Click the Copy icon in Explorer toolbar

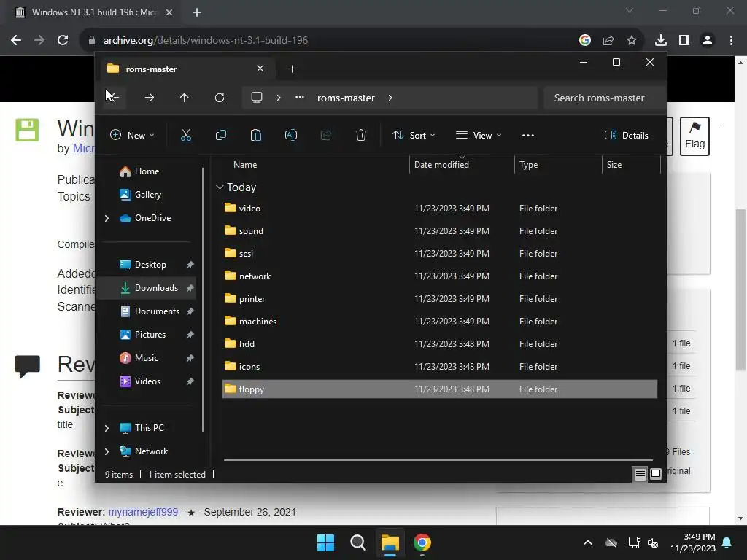coord(220,135)
